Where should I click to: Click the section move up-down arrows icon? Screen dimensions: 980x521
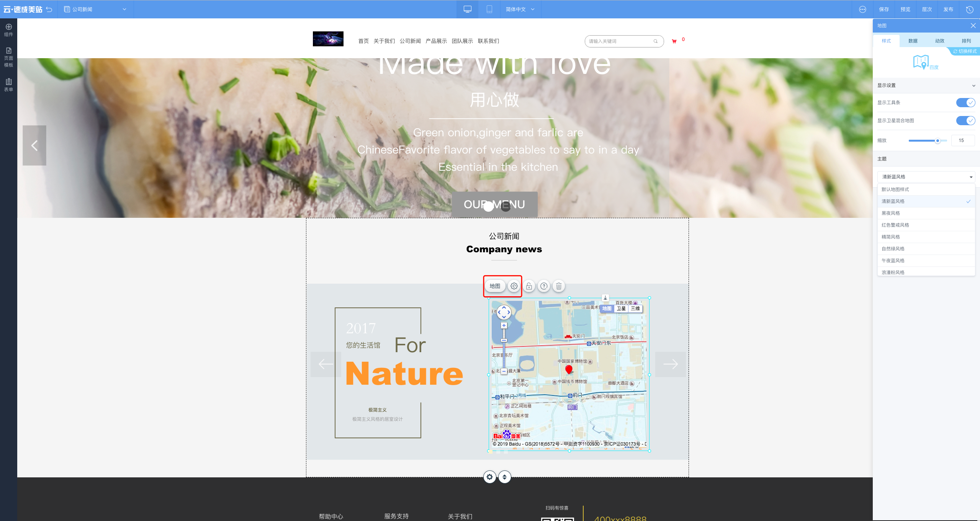504,477
